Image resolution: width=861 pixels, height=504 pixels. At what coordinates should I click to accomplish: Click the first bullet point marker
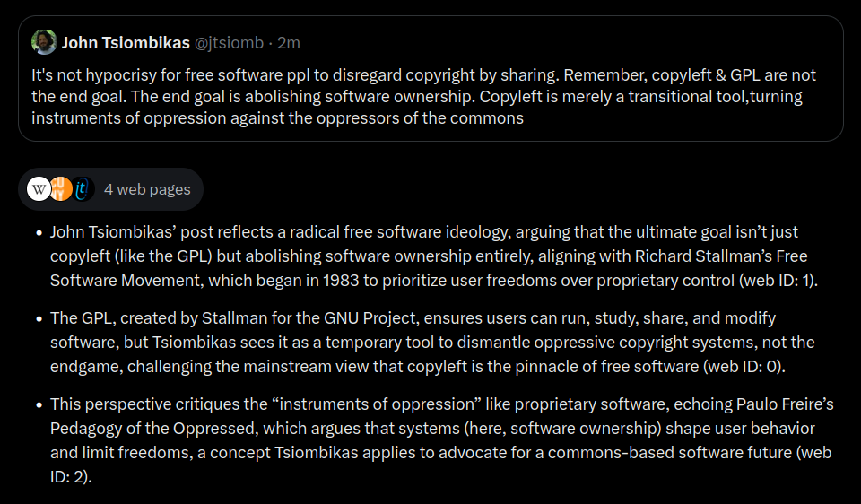39,233
